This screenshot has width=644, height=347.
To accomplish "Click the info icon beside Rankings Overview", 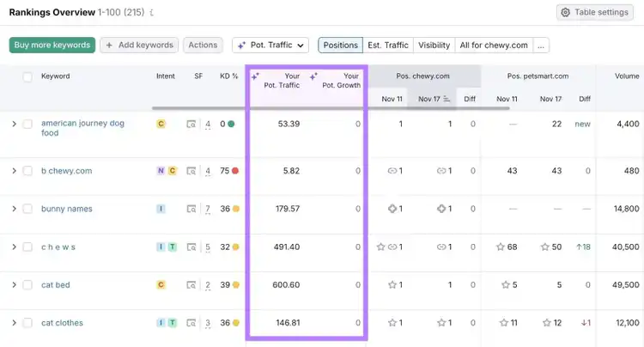I will tap(151, 13).
